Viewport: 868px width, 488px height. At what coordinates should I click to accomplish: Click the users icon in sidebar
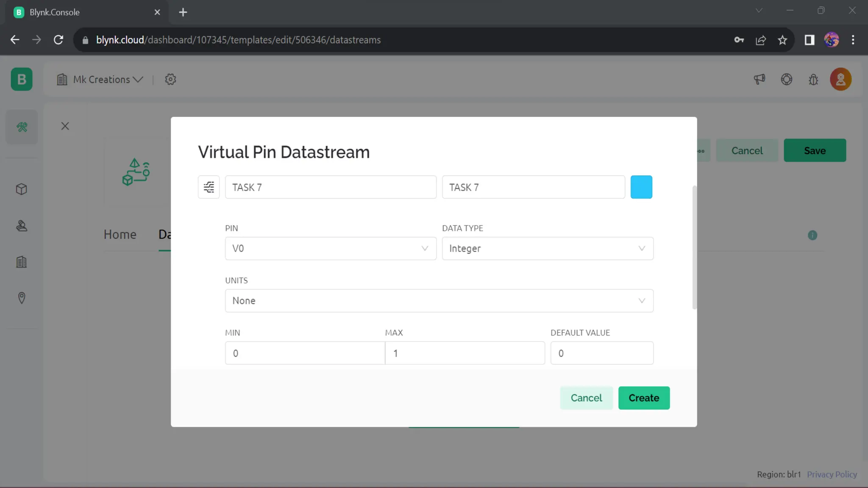22,226
